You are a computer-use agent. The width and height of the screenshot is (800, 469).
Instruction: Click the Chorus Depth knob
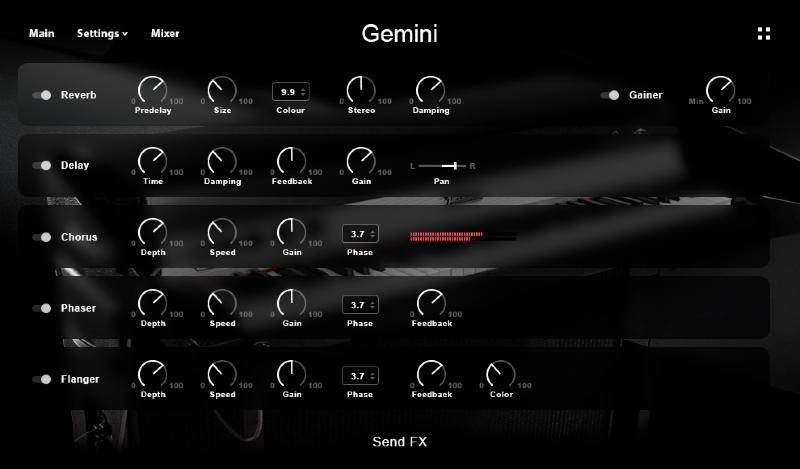point(153,232)
